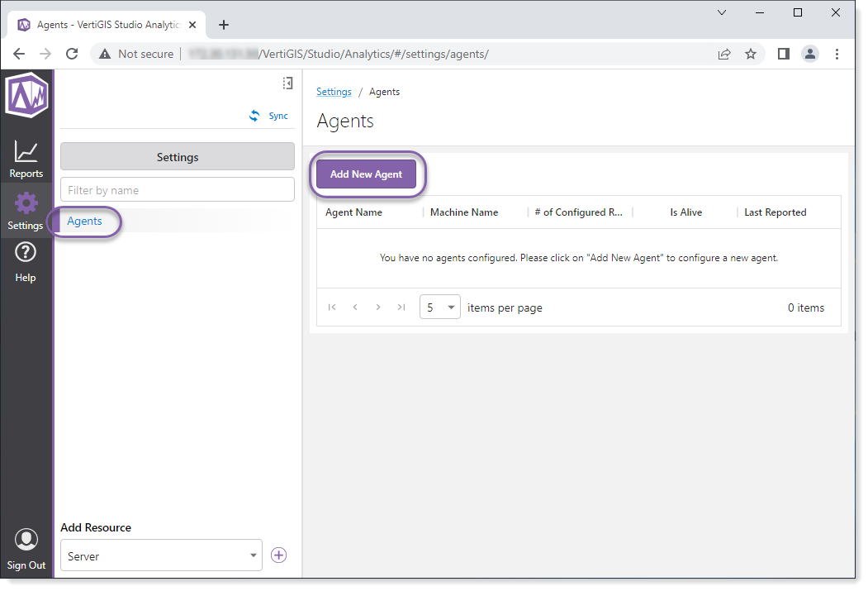Screen dimensions: 868x591
Task: Bookmark this page with star icon
Action: coord(751,55)
